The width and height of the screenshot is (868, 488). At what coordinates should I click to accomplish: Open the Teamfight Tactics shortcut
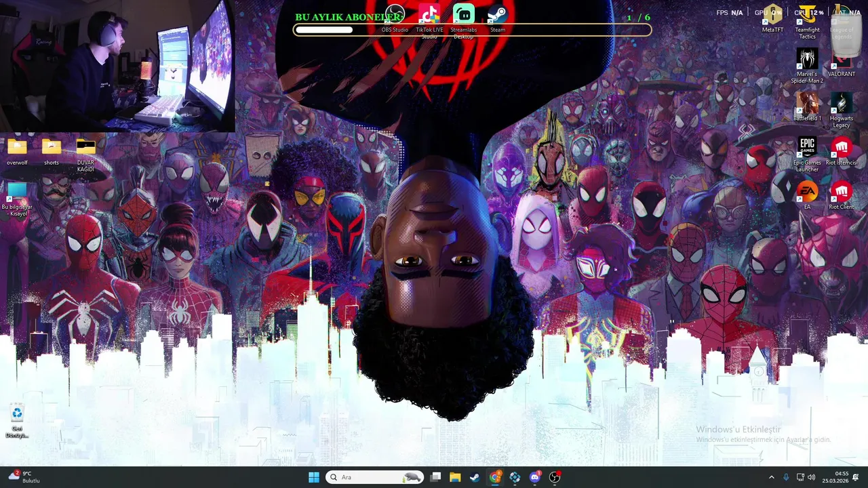(807, 22)
